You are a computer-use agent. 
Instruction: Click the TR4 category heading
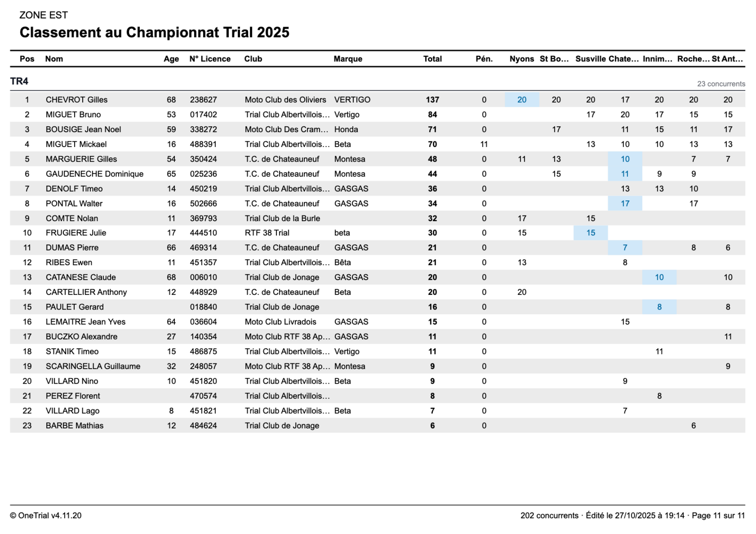19,81
